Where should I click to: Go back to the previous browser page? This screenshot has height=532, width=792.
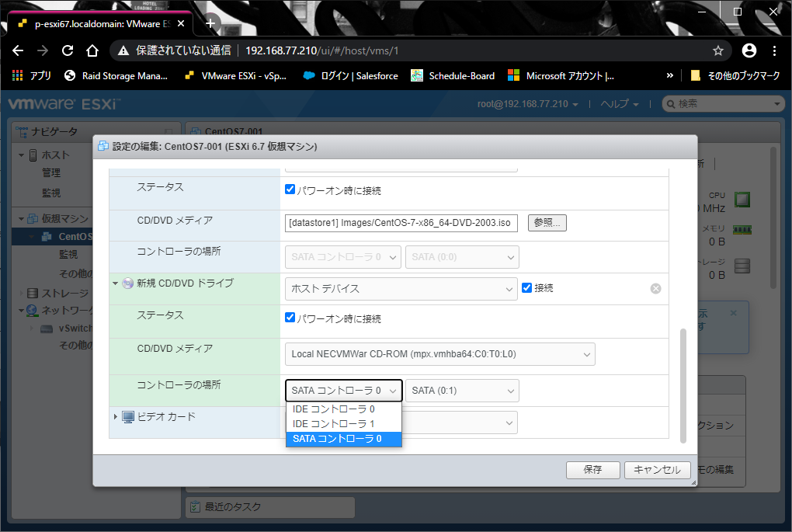coord(18,50)
